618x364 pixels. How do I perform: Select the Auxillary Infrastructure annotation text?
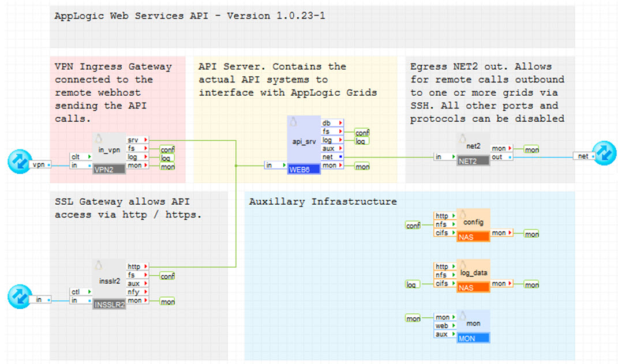[323, 202]
